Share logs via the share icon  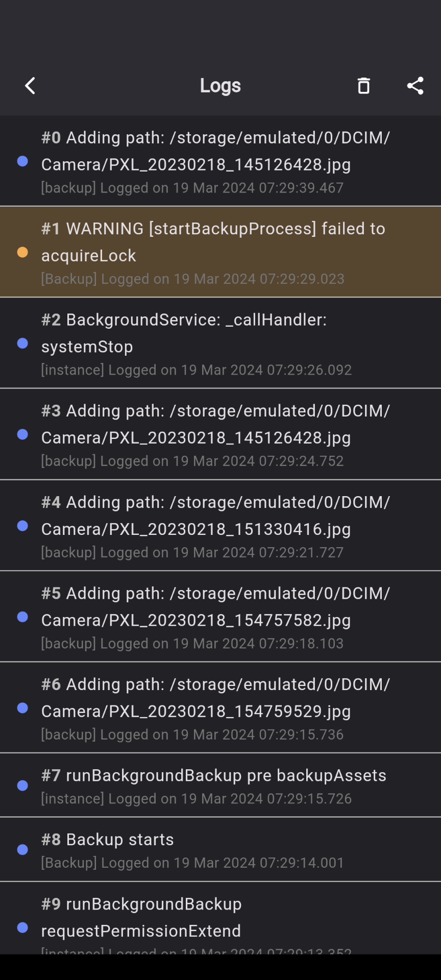pos(415,86)
